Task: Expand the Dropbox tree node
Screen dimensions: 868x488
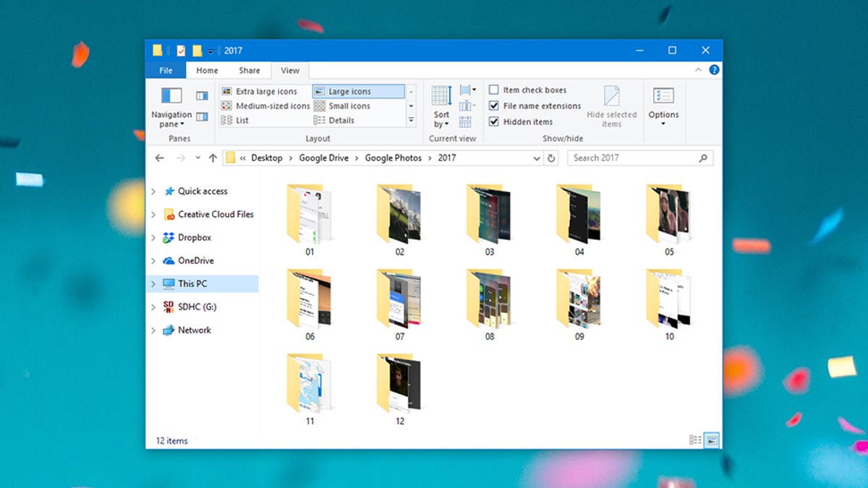Action: (x=153, y=238)
